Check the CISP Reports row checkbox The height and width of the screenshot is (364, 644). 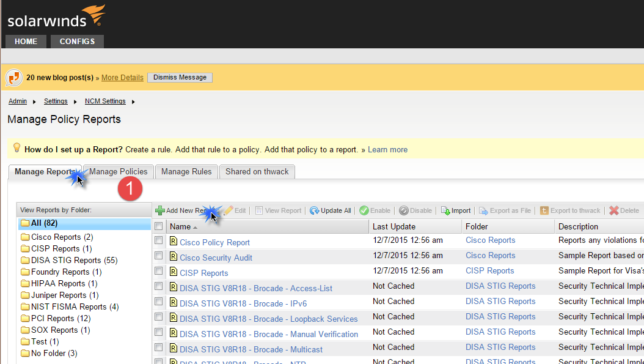point(158,270)
